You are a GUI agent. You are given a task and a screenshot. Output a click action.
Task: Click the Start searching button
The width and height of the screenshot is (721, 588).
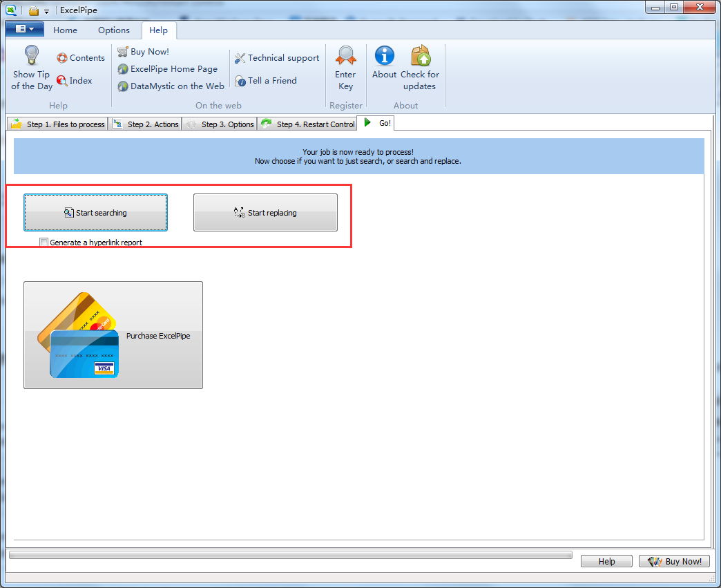click(95, 213)
